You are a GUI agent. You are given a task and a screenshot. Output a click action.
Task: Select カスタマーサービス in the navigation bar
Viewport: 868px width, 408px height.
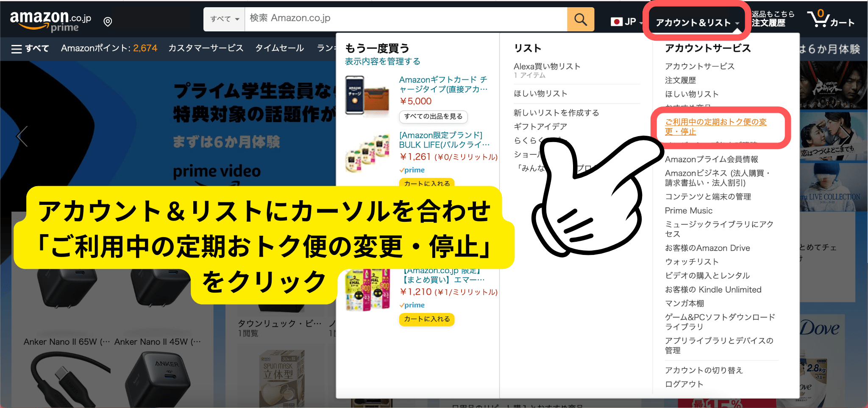[x=206, y=48]
